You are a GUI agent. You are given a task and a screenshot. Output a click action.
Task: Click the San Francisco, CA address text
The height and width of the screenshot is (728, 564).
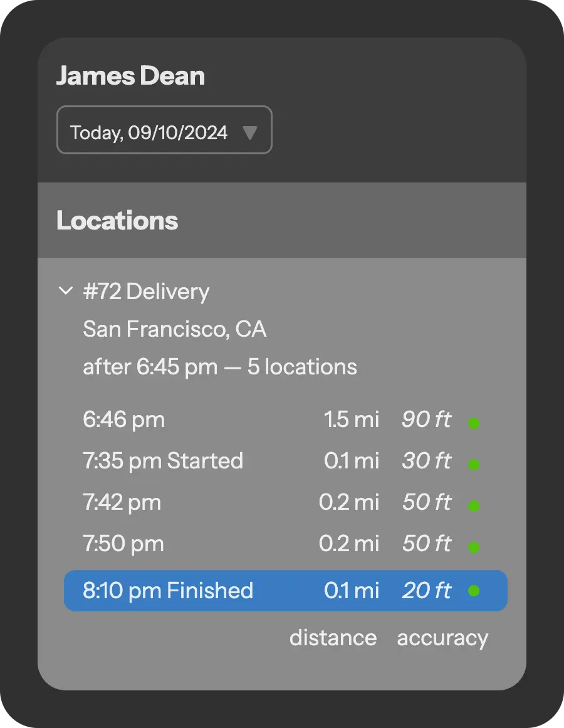(x=175, y=329)
